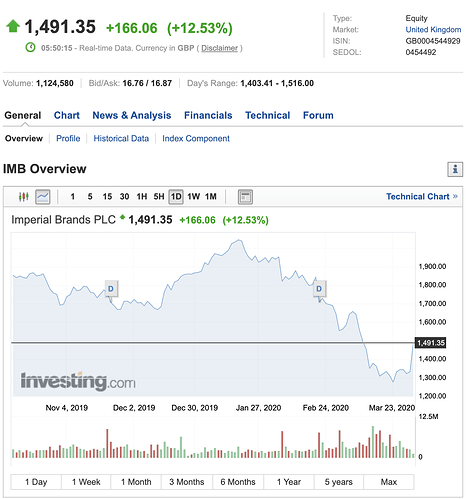466x499 pixels.
Task: Switch chart to candlestick view icon
Action: (23, 197)
